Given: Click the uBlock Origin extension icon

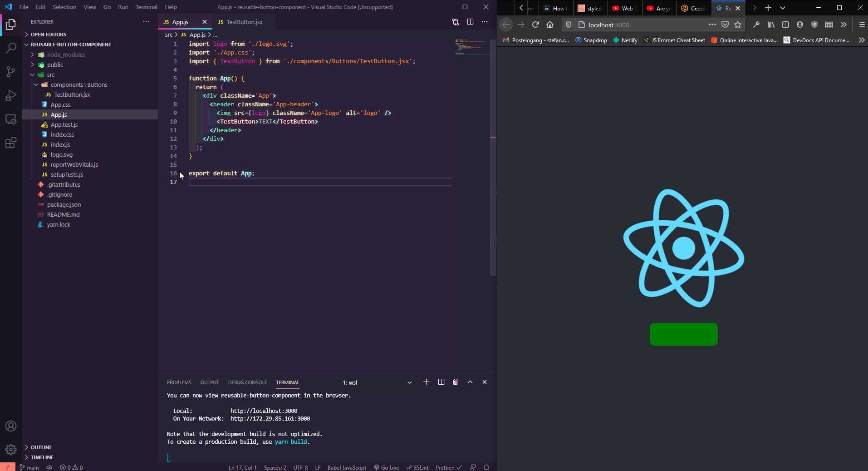Looking at the screenshot, I should (x=815, y=25).
